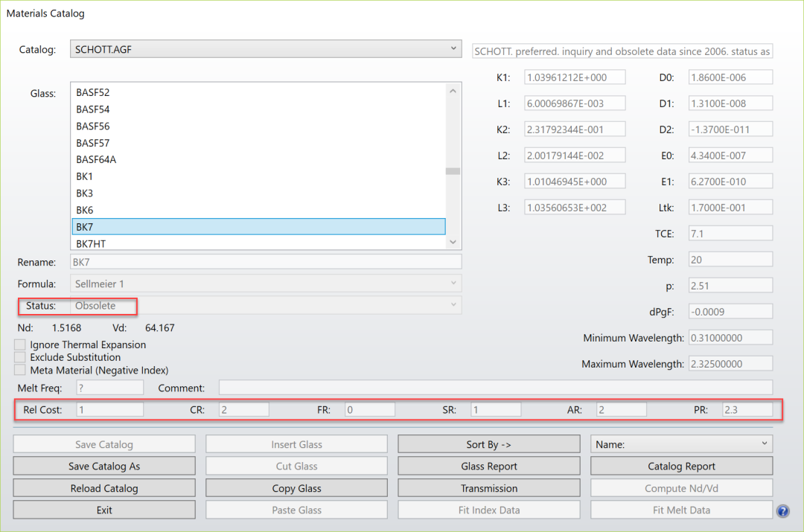Click the Transmission button

[x=488, y=488]
